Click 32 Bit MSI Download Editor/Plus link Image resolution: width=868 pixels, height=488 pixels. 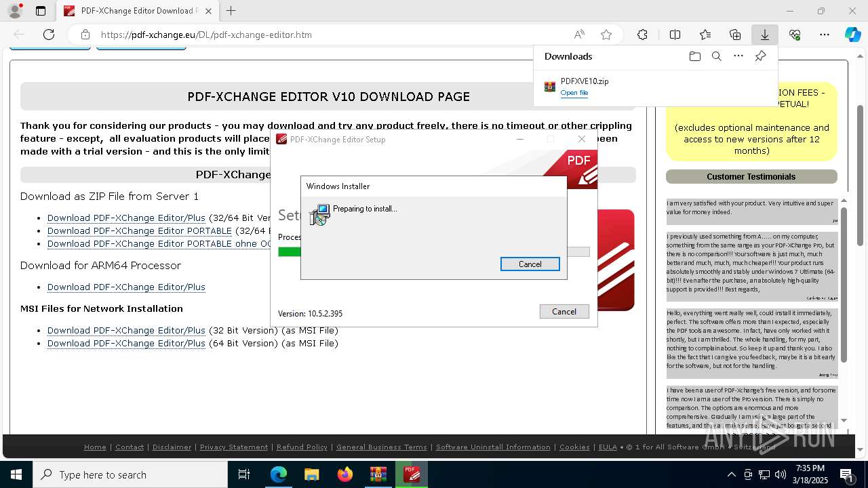(x=126, y=331)
